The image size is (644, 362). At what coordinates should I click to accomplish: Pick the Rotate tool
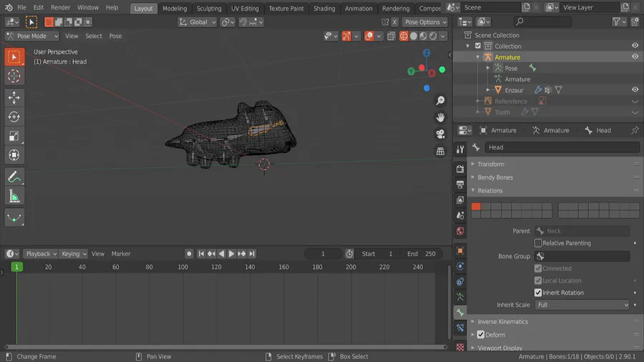click(14, 117)
